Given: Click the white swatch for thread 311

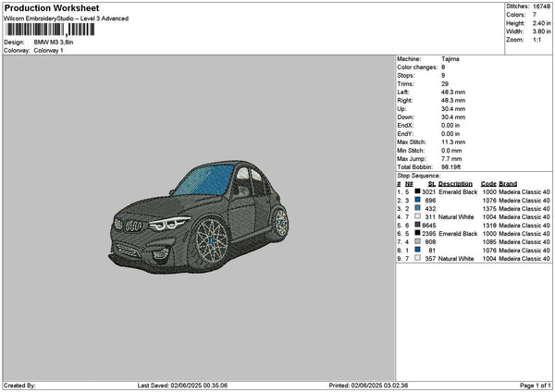Looking at the screenshot, I should click(x=418, y=217).
